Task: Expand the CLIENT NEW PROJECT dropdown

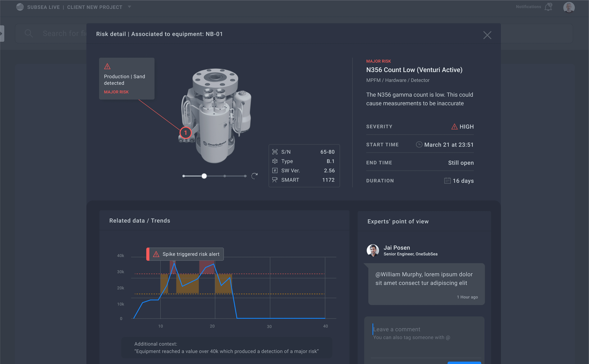Action: tap(130, 7)
